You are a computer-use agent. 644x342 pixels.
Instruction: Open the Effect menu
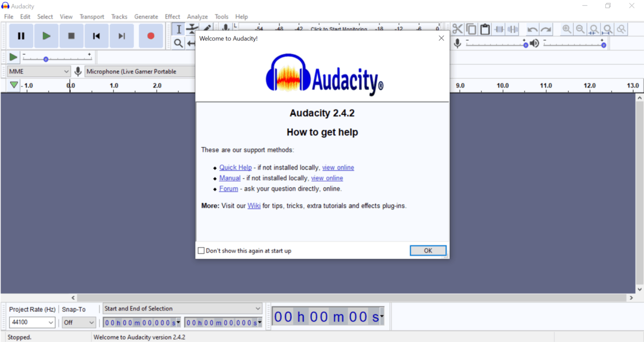[173, 17]
